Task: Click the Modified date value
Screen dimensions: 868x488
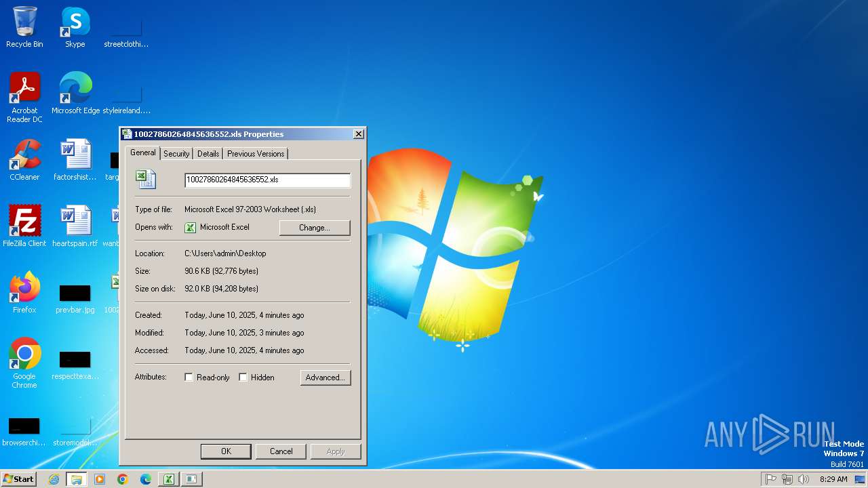Action: click(244, 333)
